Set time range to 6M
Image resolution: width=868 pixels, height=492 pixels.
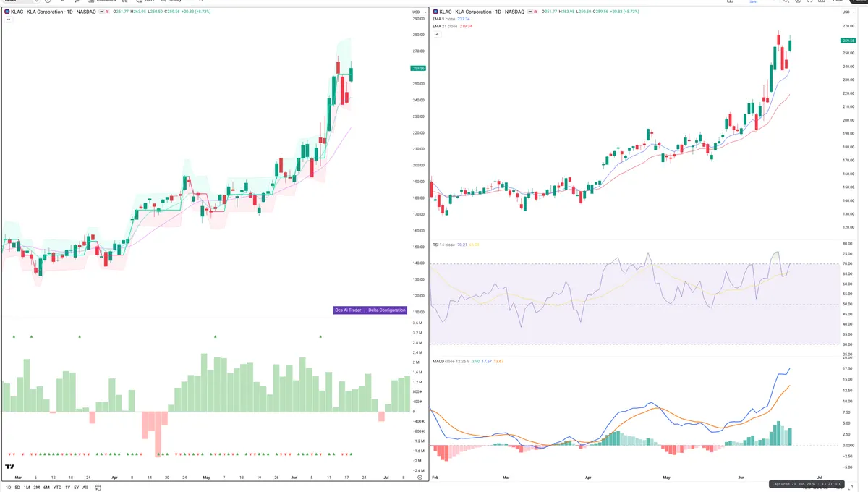pyautogui.click(x=46, y=488)
